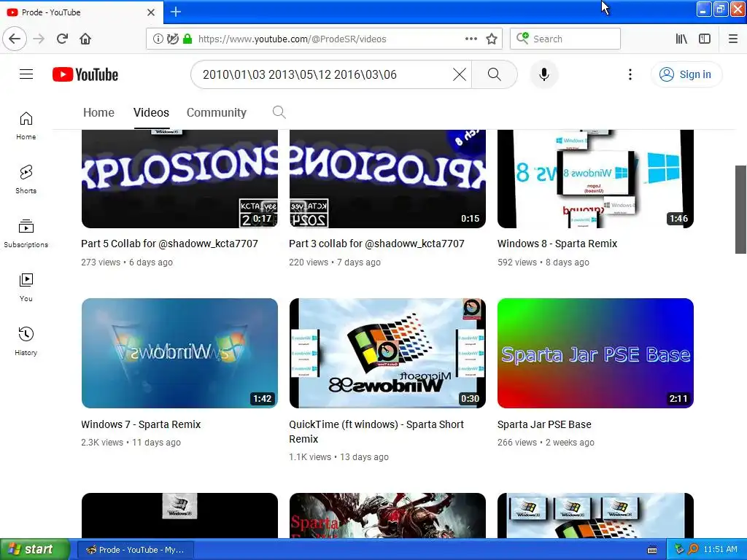Image resolution: width=747 pixels, height=560 pixels.
Task: Click the YouTube logo
Action: [85, 74]
